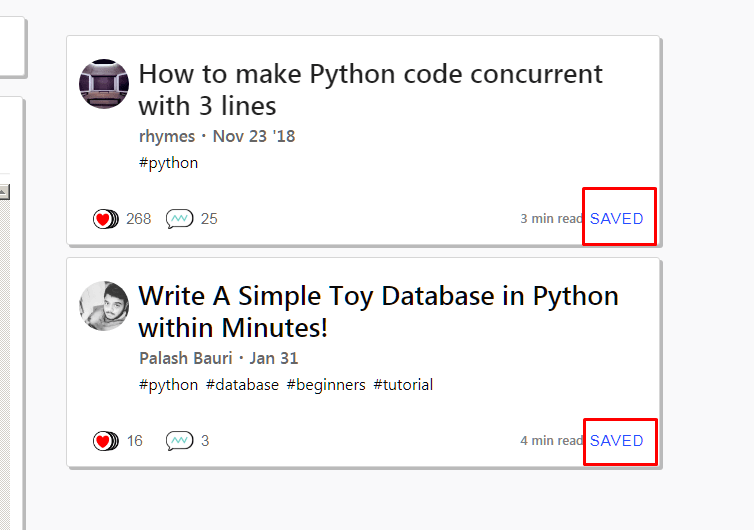Visit rhymes author link
This screenshot has height=530, width=754.
pos(167,136)
